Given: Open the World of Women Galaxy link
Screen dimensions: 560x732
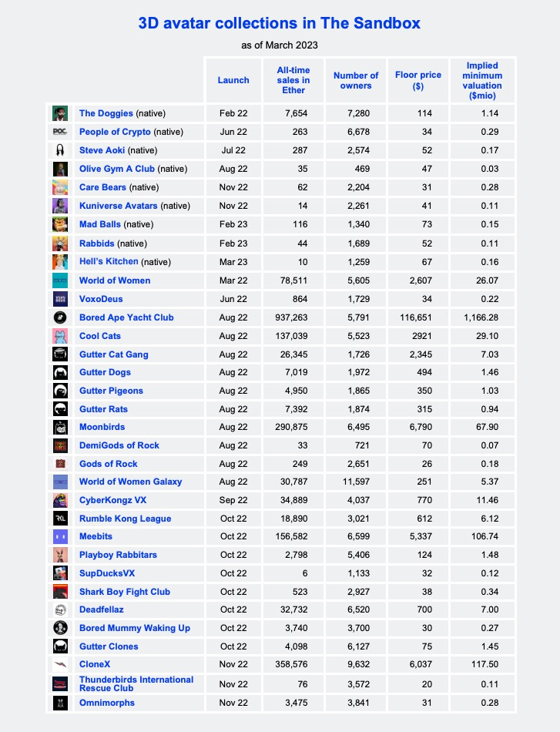Looking at the screenshot, I should [x=131, y=482].
